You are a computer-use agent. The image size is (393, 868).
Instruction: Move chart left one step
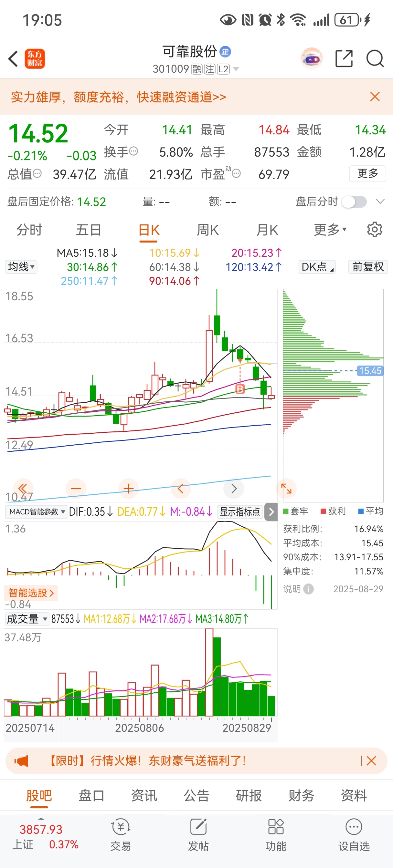coord(181,488)
